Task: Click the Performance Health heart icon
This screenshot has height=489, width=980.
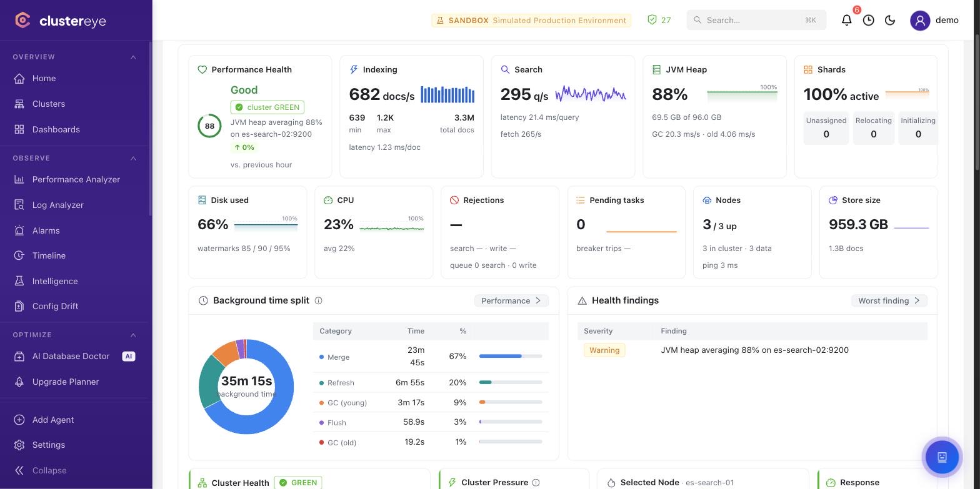Action: click(202, 69)
